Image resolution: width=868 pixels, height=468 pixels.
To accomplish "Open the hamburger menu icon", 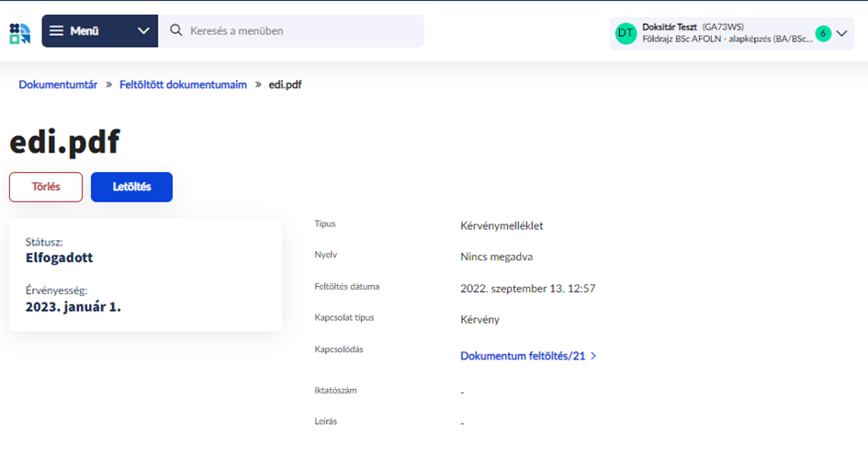I will point(57,31).
